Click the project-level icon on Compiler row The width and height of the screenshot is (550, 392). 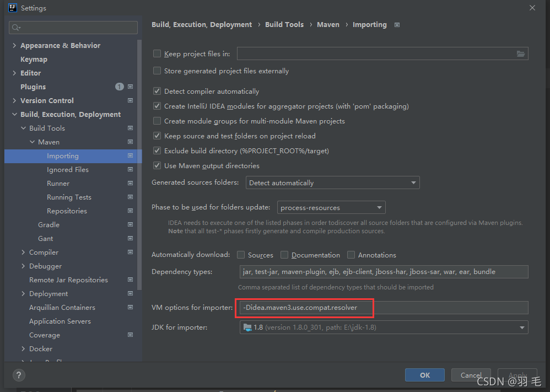[131, 252]
